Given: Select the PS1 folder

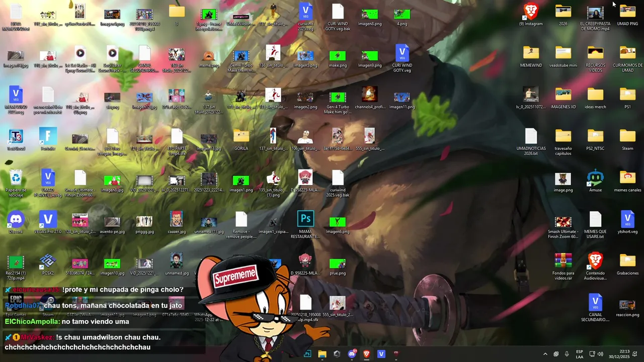Looking at the screenshot, I should 627,98.
